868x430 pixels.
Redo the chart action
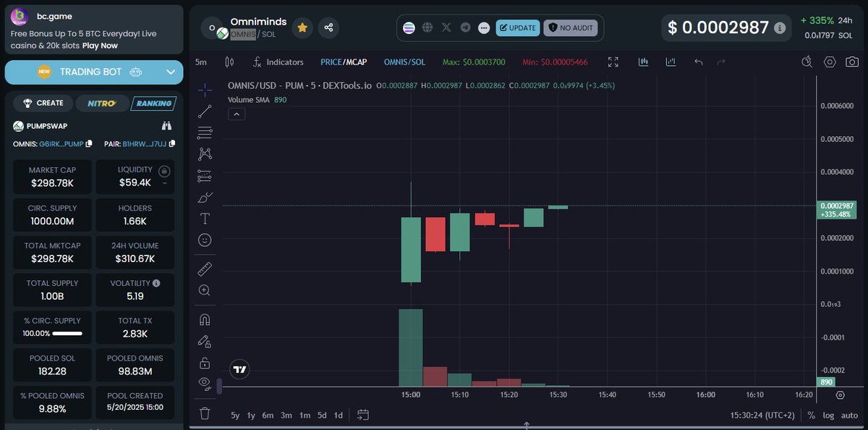[x=720, y=62]
